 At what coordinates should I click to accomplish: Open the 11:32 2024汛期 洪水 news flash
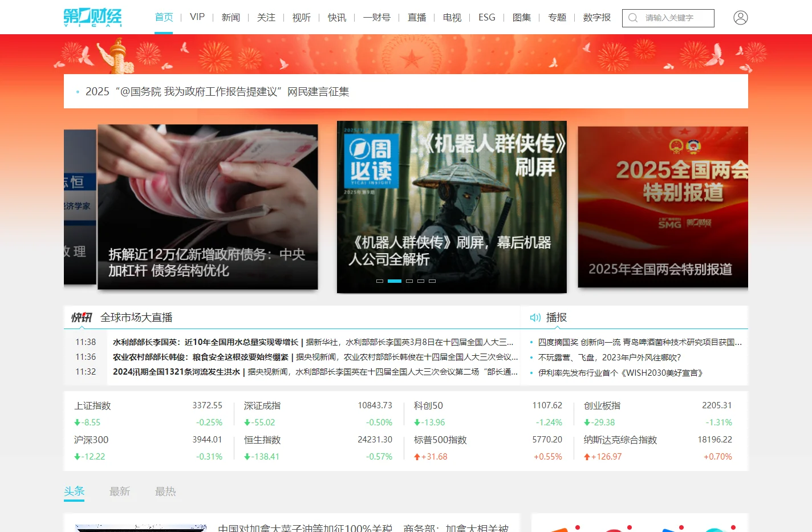click(315, 372)
